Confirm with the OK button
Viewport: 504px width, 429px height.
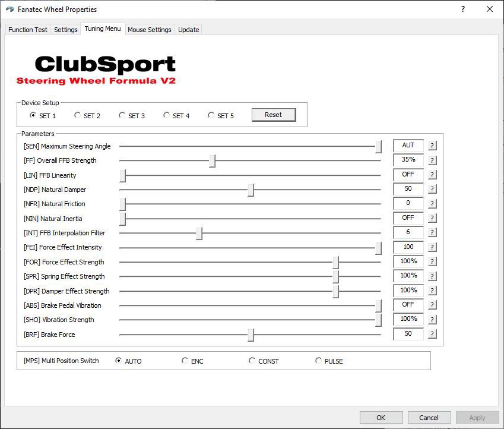point(381,418)
